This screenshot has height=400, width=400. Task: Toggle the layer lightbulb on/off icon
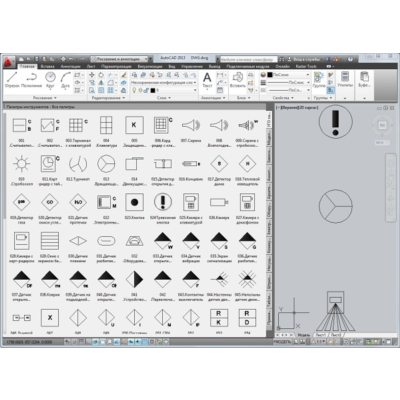click(x=134, y=90)
